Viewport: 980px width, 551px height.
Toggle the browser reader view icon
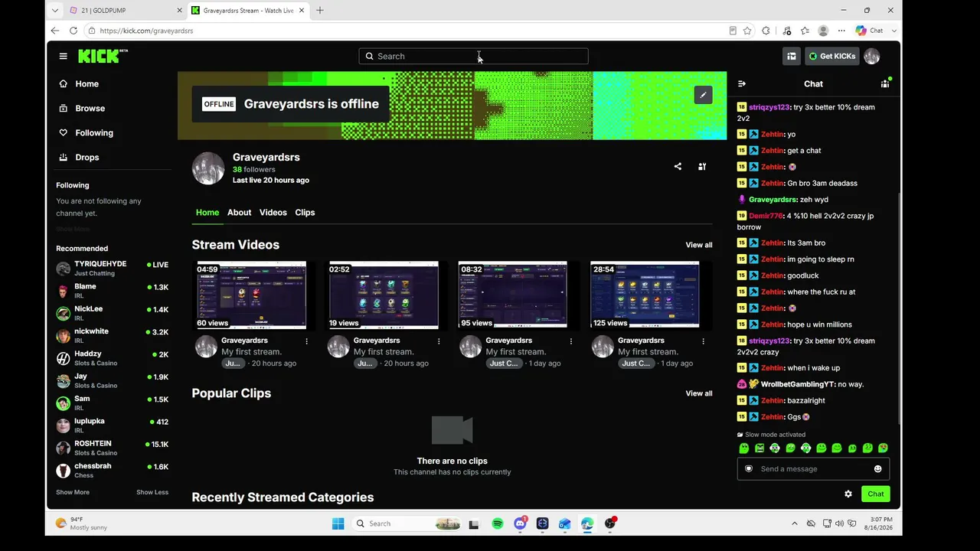[733, 31]
